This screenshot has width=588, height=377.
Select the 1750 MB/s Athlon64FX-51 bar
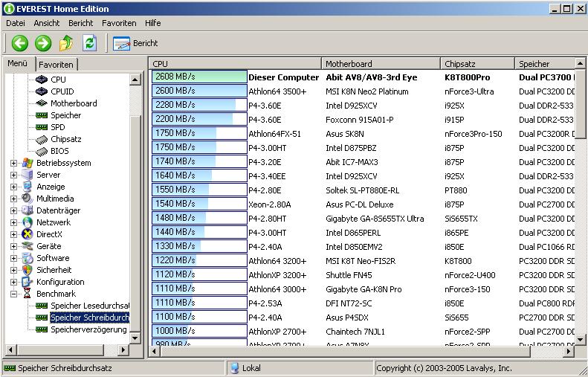199,133
